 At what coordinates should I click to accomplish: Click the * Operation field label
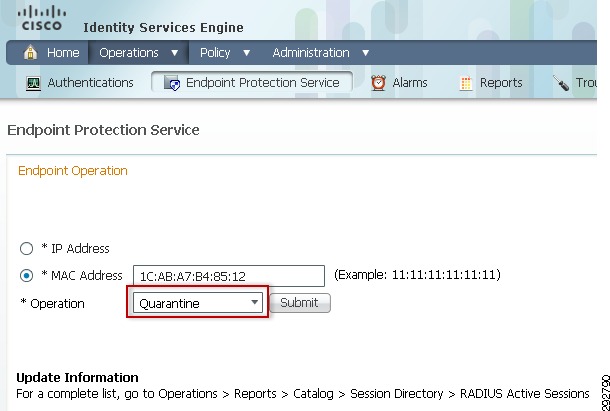coord(52,304)
